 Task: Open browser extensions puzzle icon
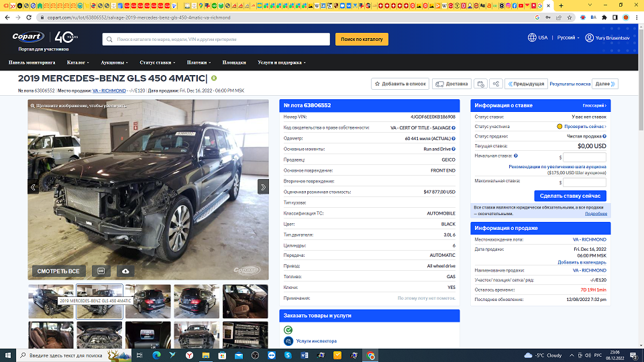604,17
